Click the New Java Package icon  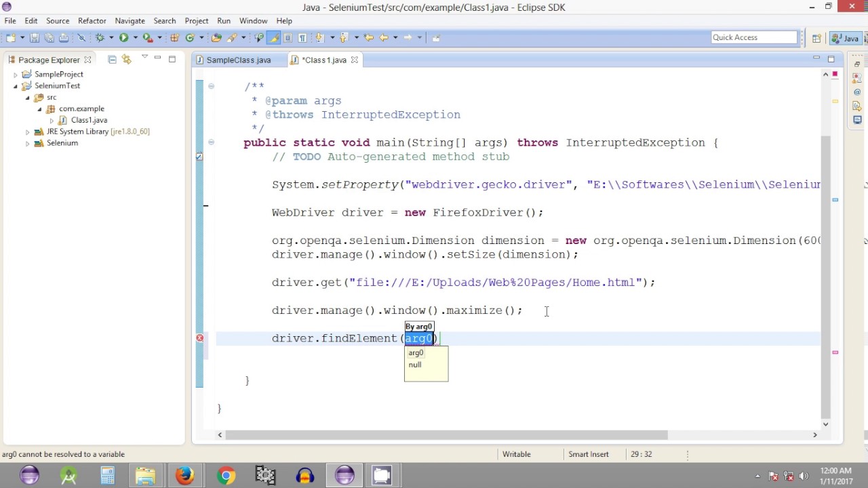click(174, 38)
